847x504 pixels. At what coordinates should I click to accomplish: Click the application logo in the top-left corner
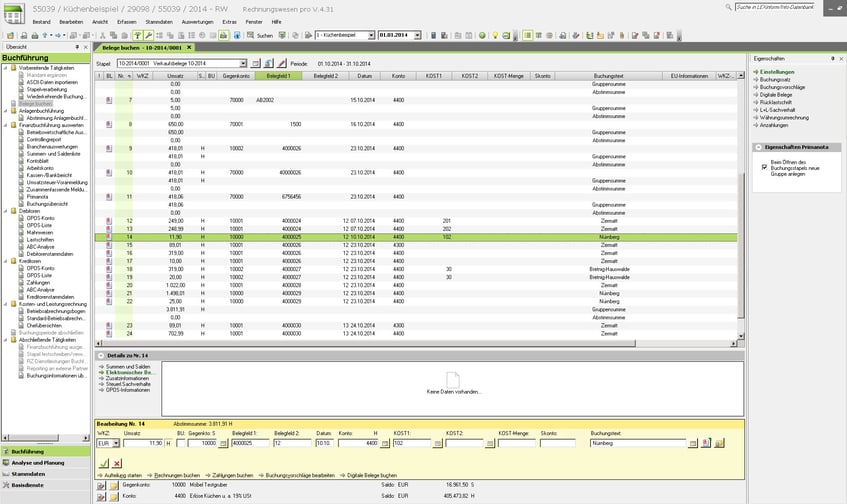click(14, 13)
